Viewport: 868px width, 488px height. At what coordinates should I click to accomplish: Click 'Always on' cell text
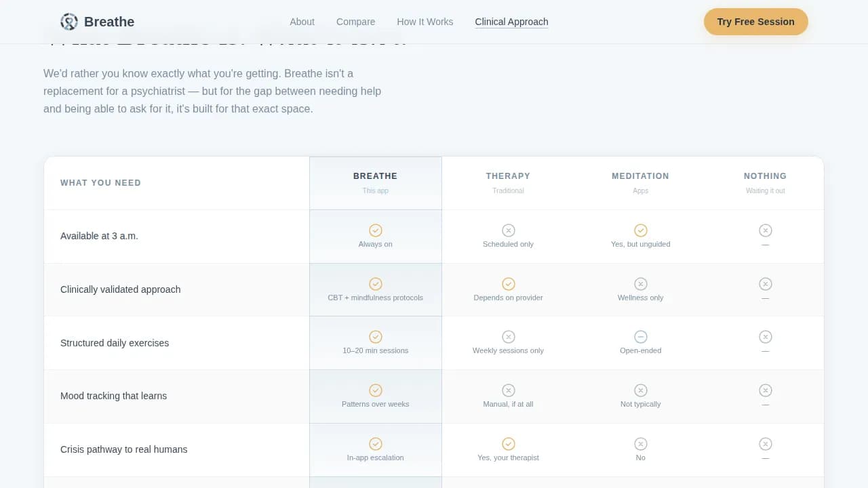coord(376,244)
